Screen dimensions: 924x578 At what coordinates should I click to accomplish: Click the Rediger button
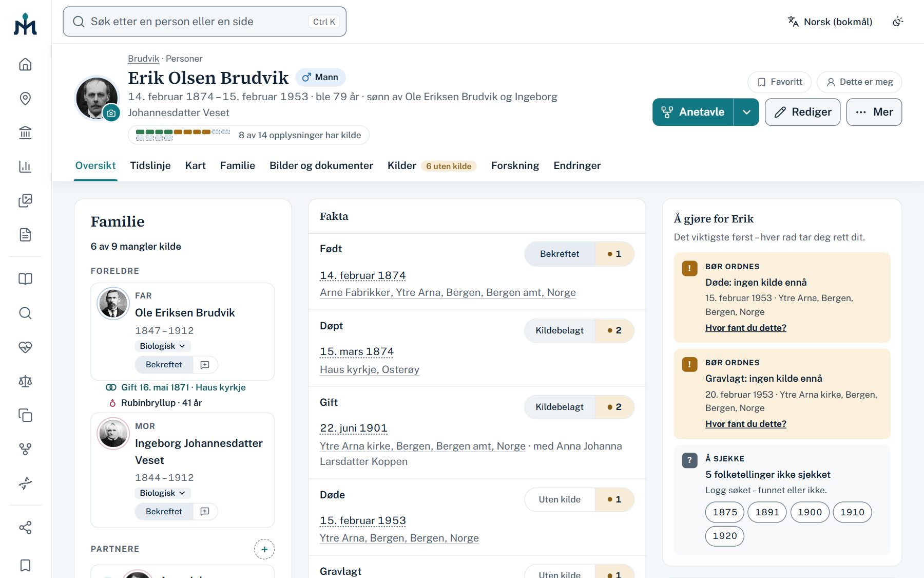click(802, 112)
